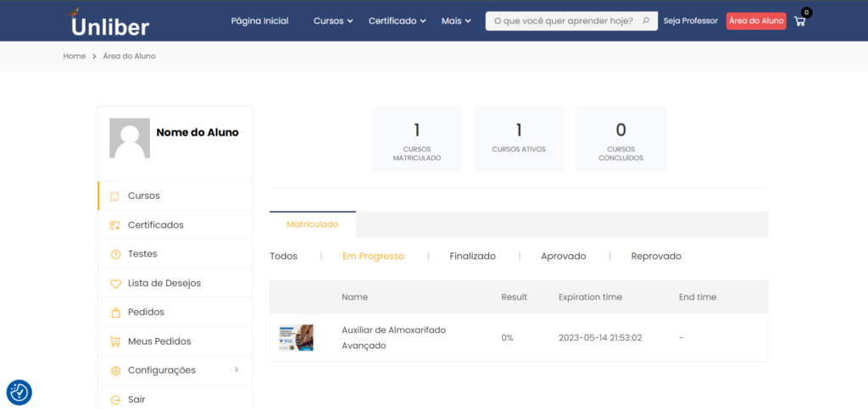Click the Certificados sidebar icon

tap(115, 225)
